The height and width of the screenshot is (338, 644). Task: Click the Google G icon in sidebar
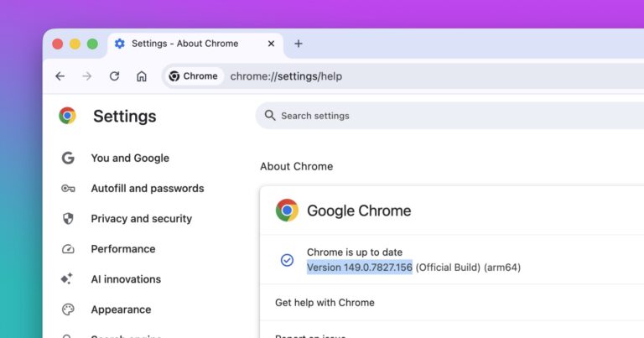tap(68, 159)
